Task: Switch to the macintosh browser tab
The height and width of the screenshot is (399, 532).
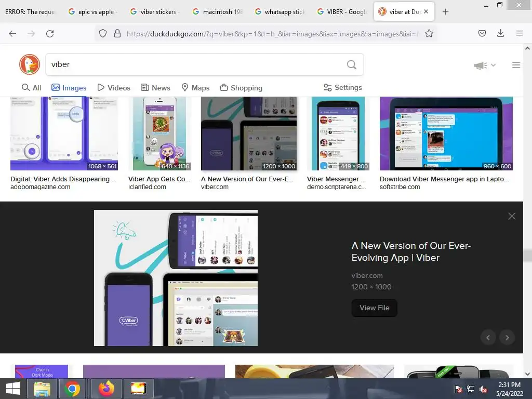Action: pos(218,12)
